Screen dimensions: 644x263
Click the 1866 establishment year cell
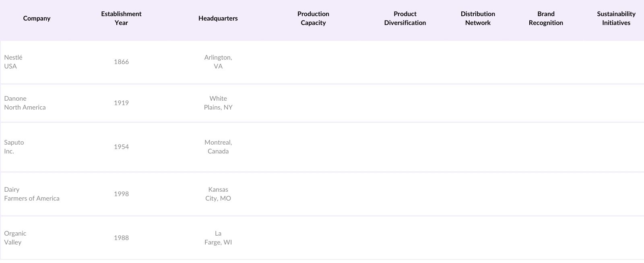(x=121, y=62)
